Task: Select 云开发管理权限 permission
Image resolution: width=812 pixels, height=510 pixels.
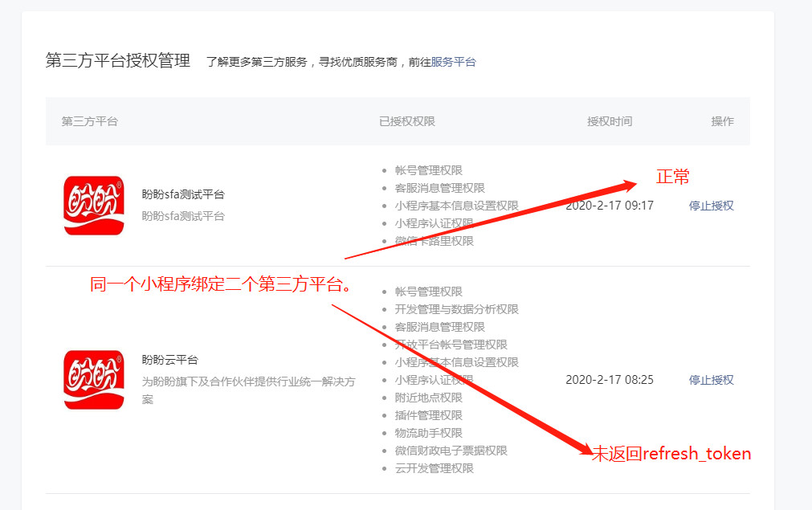Action: tap(434, 468)
